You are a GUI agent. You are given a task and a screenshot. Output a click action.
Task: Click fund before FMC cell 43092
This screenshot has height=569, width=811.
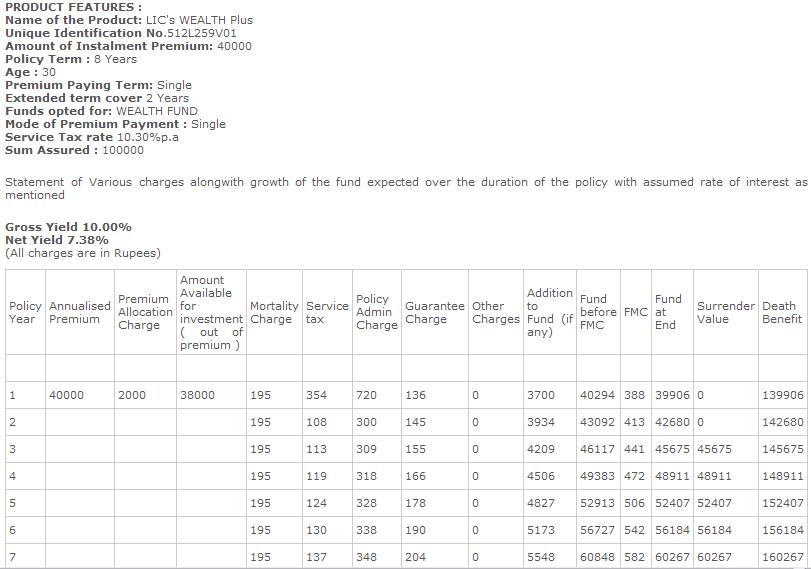(597, 422)
